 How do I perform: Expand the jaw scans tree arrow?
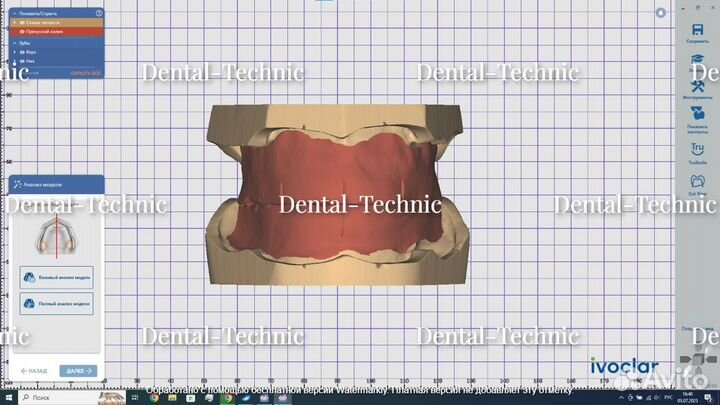13,22
